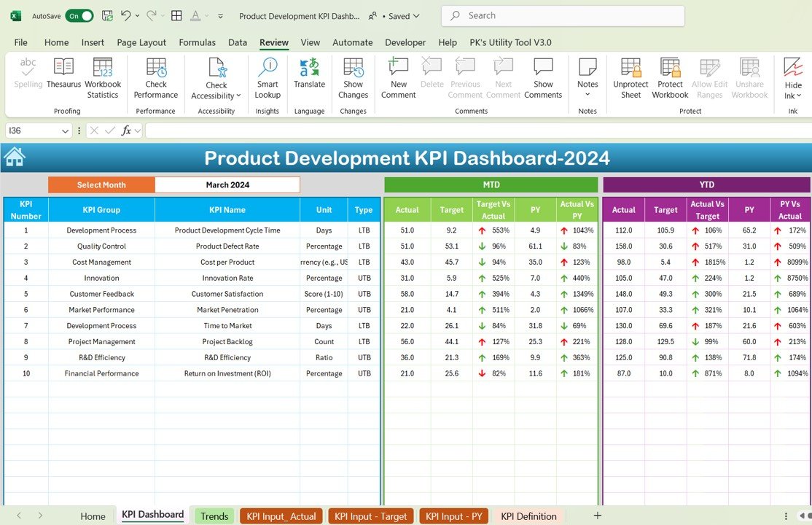The width and height of the screenshot is (812, 525).
Task: Add a New Comment
Action: pyautogui.click(x=398, y=77)
